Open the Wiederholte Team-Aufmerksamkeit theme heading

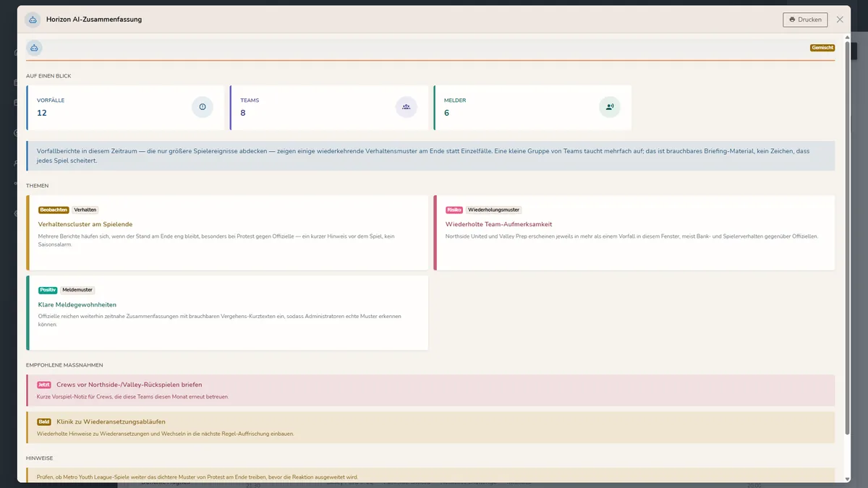coord(498,224)
